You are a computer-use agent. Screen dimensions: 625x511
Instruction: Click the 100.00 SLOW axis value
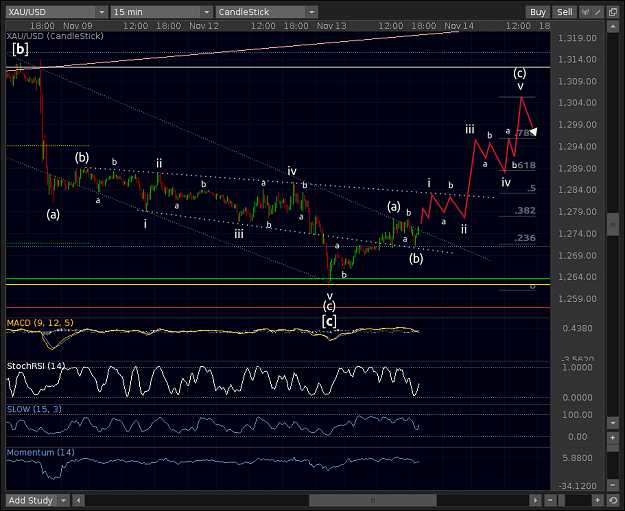[x=577, y=415]
